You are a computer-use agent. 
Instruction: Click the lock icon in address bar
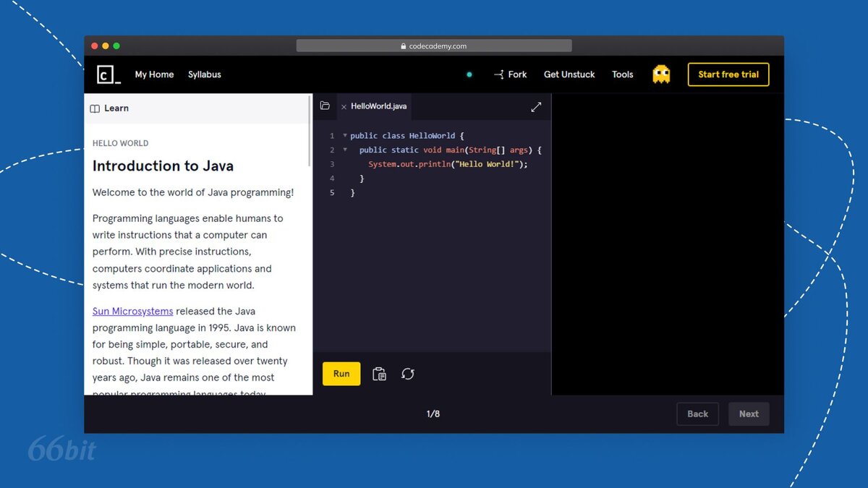click(404, 46)
